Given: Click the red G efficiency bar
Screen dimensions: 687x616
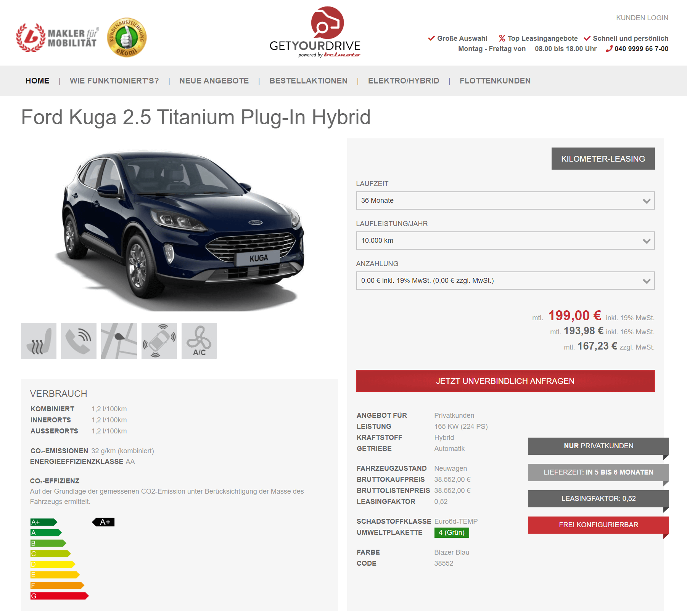Looking at the screenshot, I should [x=60, y=596].
